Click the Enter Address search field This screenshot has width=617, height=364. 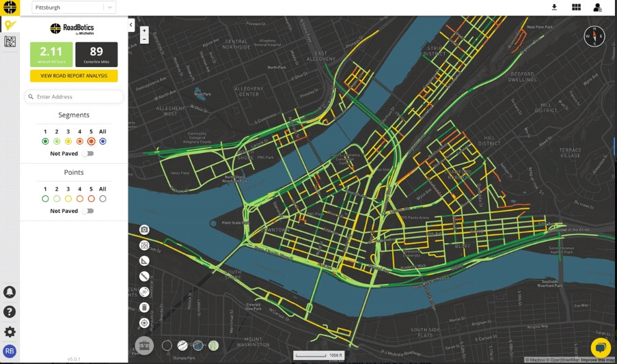(x=74, y=97)
